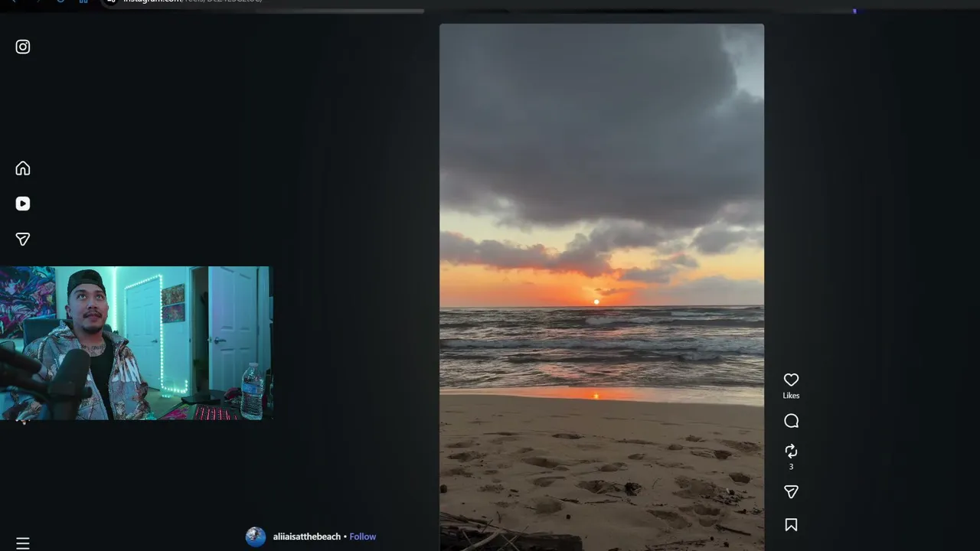Follow the aliiaisatthebeach account
This screenshot has height=551, width=980.
pyautogui.click(x=363, y=536)
